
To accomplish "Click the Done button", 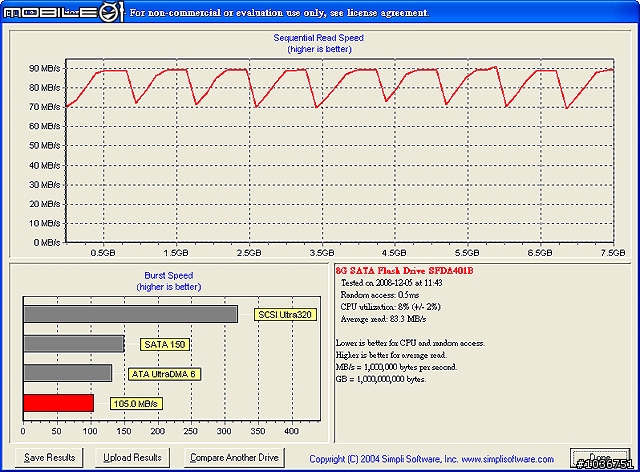I will click(600, 458).
